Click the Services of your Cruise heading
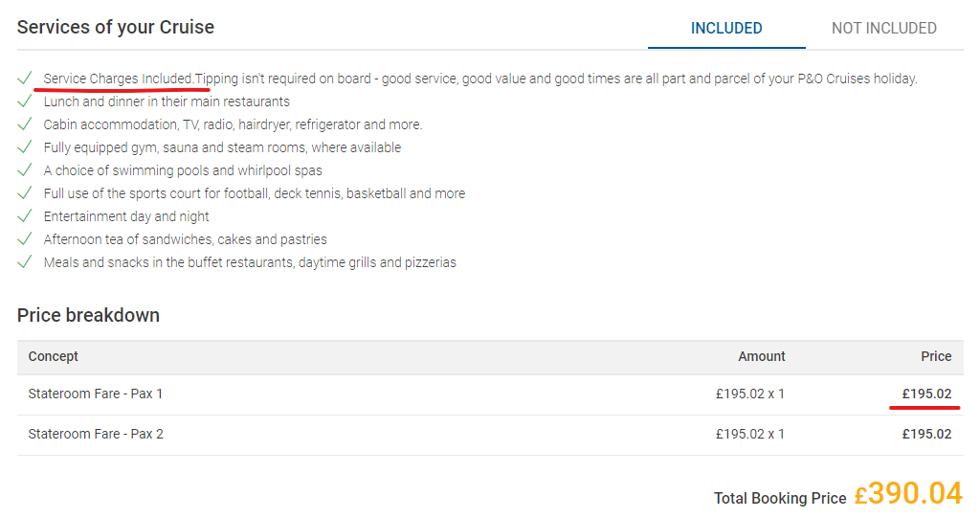 tap(116, 28)
